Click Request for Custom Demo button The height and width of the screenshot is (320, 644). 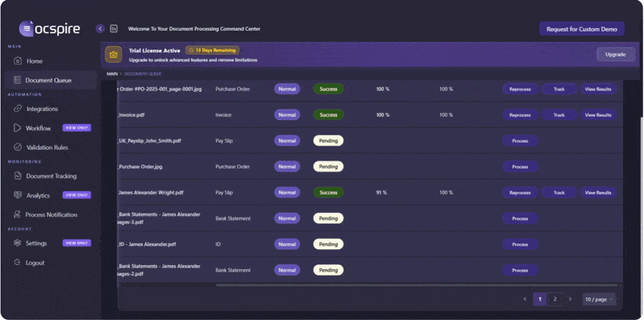pos(581,29)
